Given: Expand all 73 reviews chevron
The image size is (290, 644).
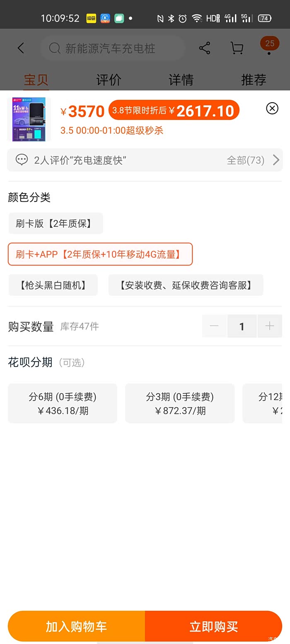Looking at the screenshot, I should click(x=276, y=160).
